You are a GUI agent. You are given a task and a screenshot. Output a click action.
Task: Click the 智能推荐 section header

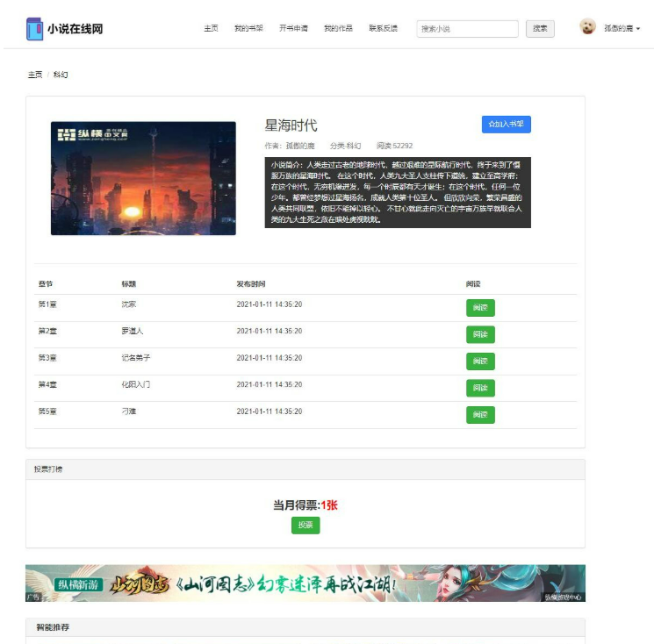pos(305,627)
